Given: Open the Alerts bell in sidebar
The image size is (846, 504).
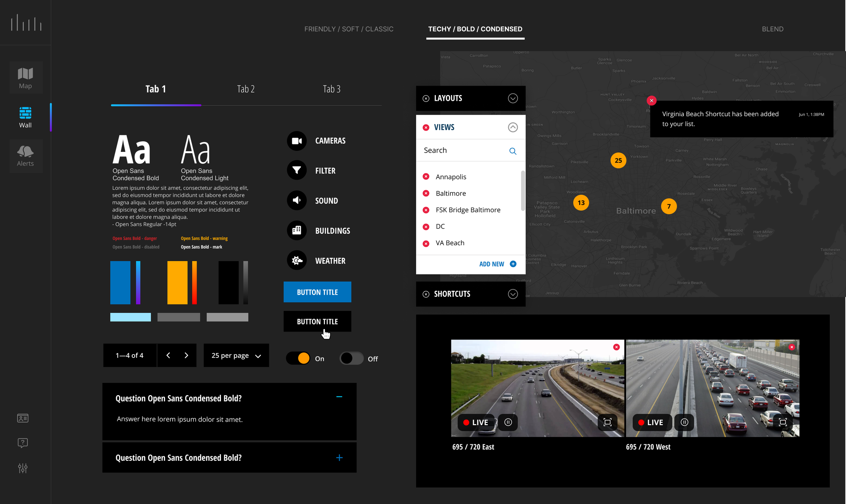Looking at the screenshot, I should coord(25,156).
